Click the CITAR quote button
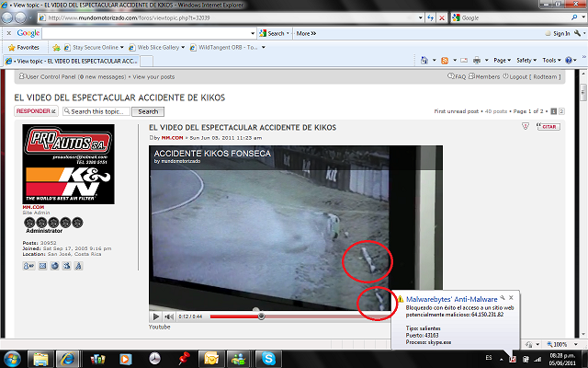 pos(548,128)
